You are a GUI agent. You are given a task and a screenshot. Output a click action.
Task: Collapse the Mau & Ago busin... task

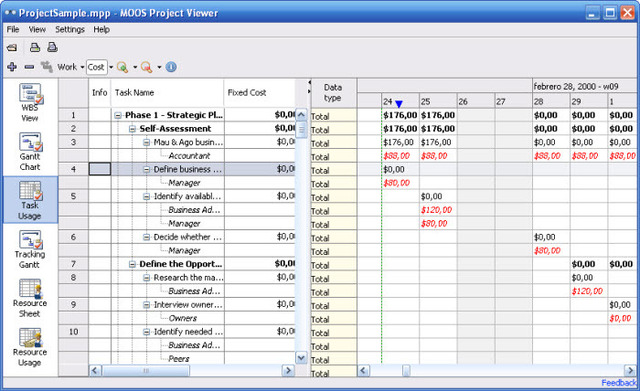[146, 142]
